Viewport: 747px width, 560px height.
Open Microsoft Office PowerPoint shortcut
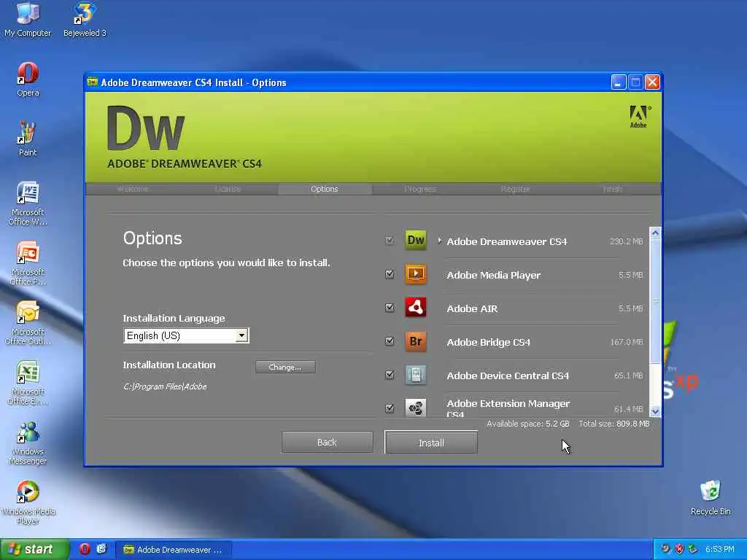pos(28,263)
